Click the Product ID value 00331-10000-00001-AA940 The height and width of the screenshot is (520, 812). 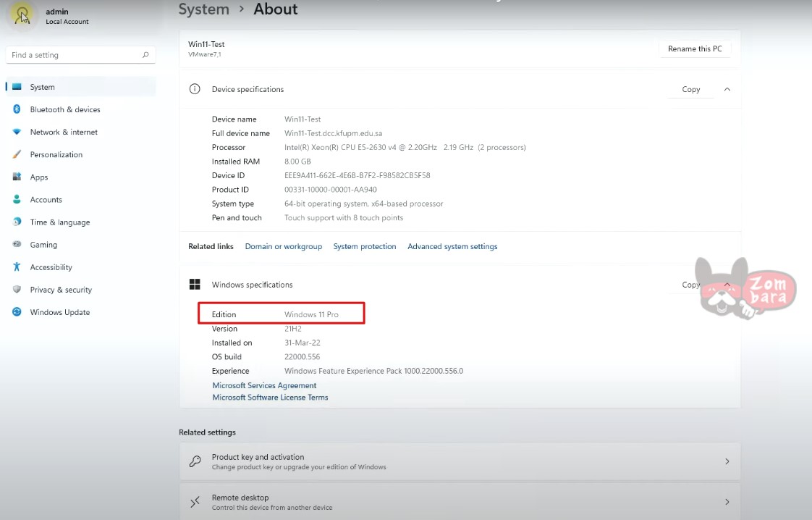(331, 189)
